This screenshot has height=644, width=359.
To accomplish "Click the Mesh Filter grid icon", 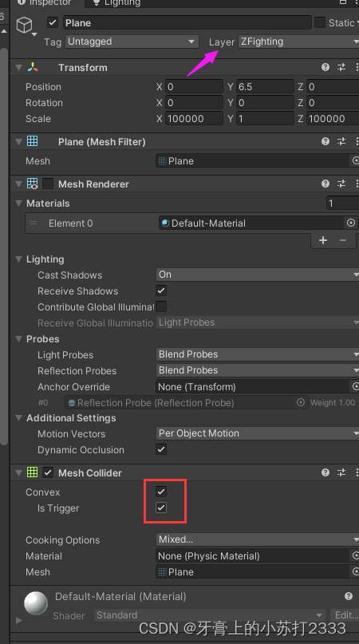I will point(33,141).
